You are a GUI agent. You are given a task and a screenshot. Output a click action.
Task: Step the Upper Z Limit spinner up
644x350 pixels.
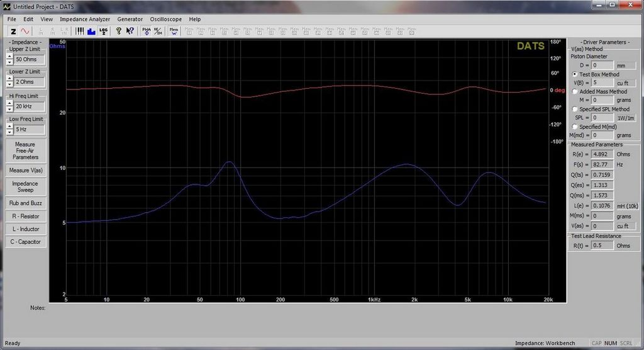pos(9,57)
